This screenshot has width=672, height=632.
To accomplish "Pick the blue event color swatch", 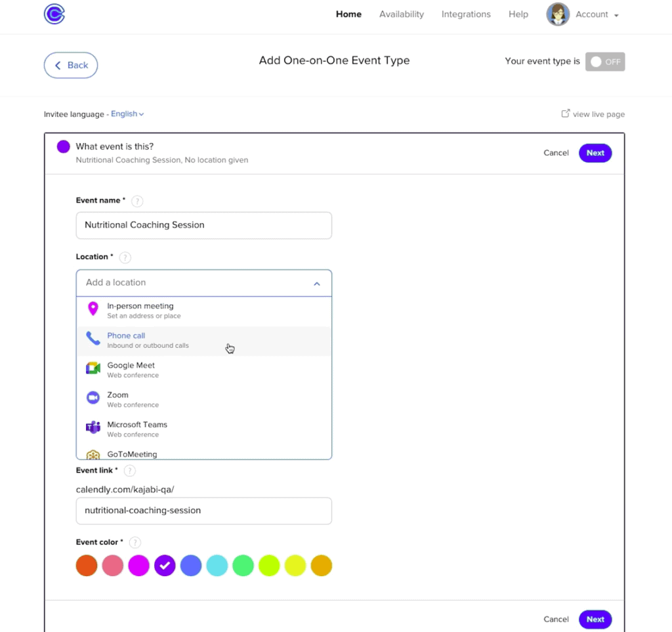I will (x=191, y=566).
